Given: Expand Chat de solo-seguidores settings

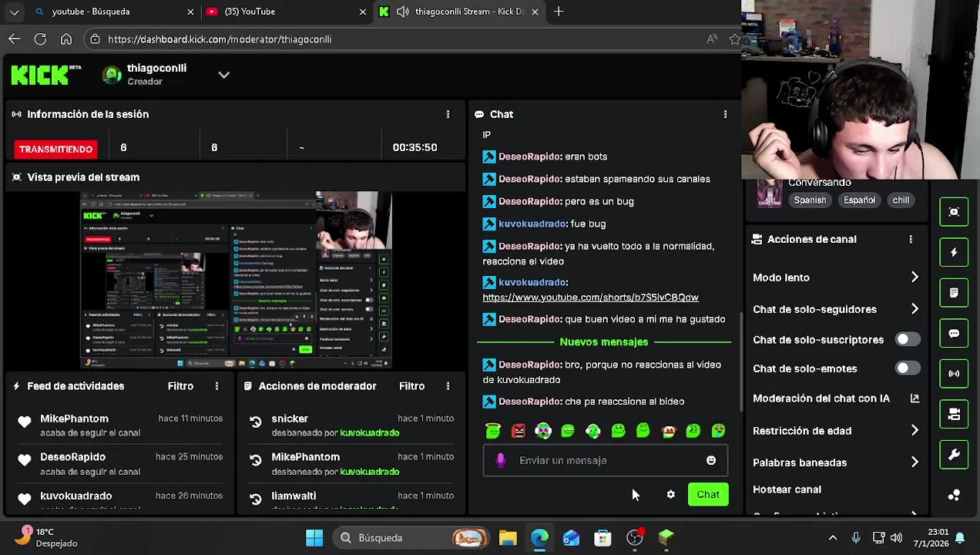Looking at the screenshot, I should 915,309.
